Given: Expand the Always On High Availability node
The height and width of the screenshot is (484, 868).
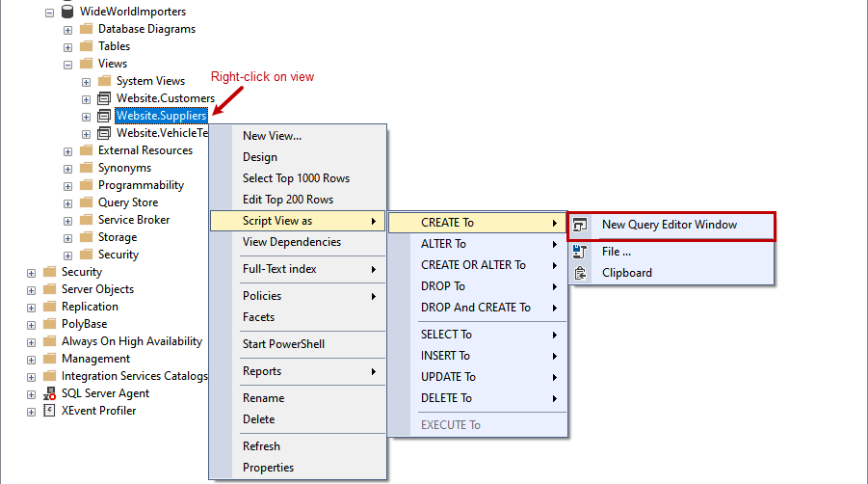Looking at the screenshot, I should coord(31,343).
